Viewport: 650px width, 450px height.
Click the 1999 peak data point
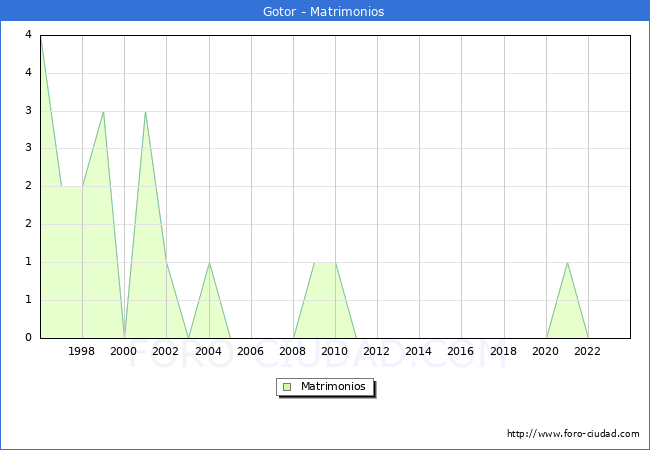pos(103,112)
